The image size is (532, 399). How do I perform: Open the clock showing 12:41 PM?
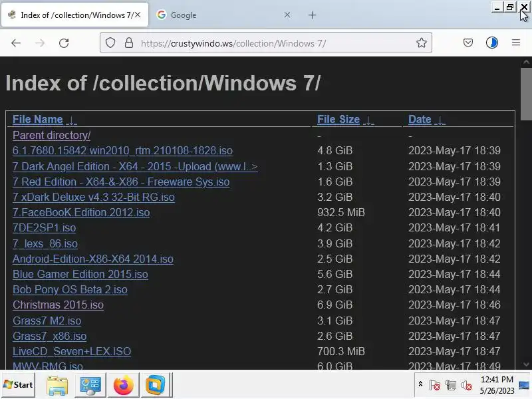497,385
